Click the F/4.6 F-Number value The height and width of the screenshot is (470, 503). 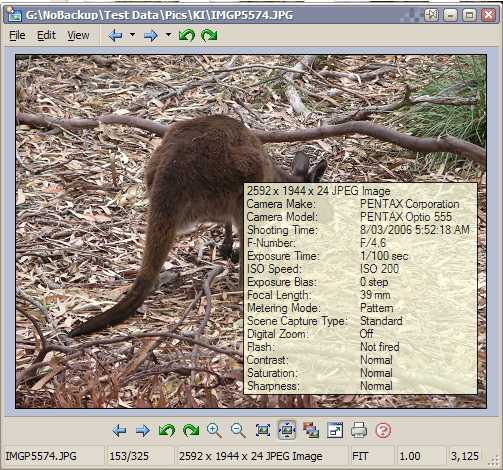[x=373, y=243]
